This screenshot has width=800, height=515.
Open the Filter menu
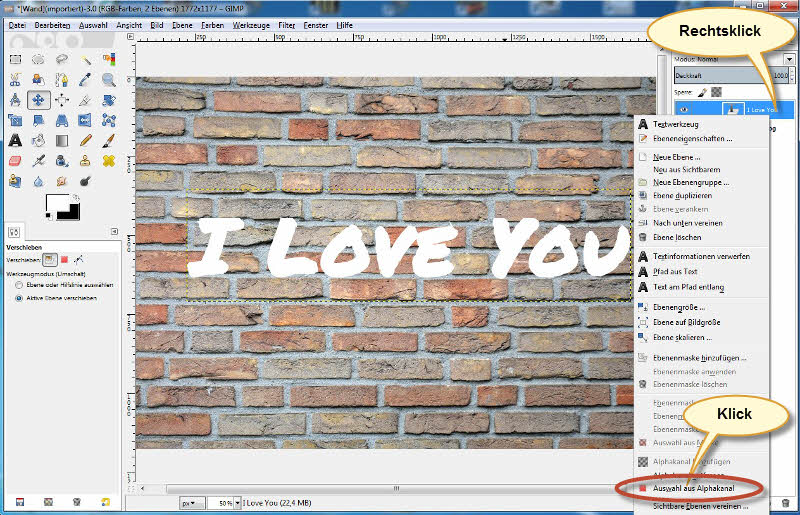click(x=286, y=23)
